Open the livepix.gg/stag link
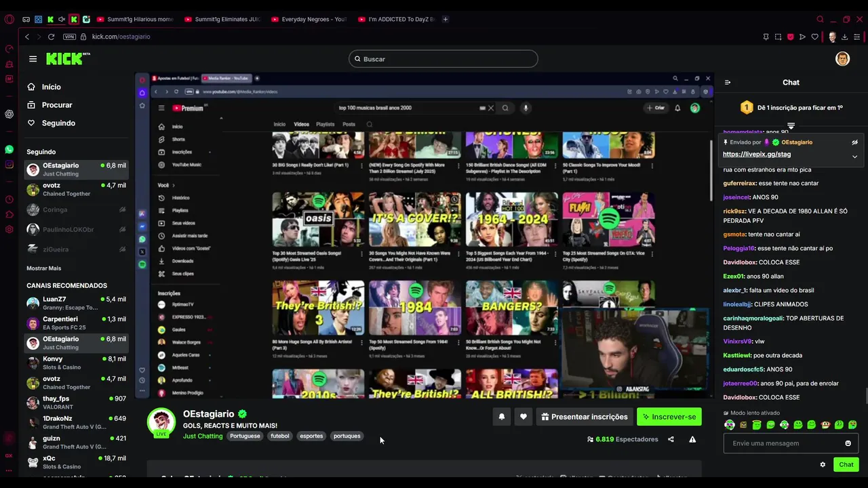Viewport: 868px width, 488px height. 757,155
